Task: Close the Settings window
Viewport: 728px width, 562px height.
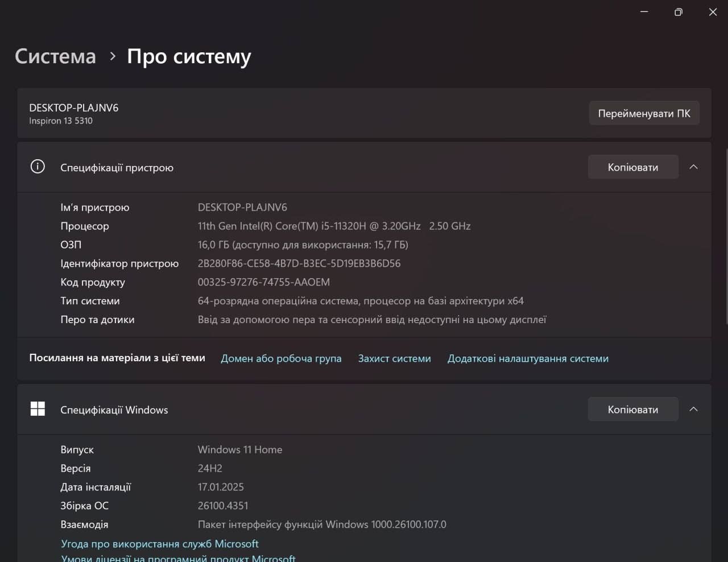Action: (x=713, y=12)
